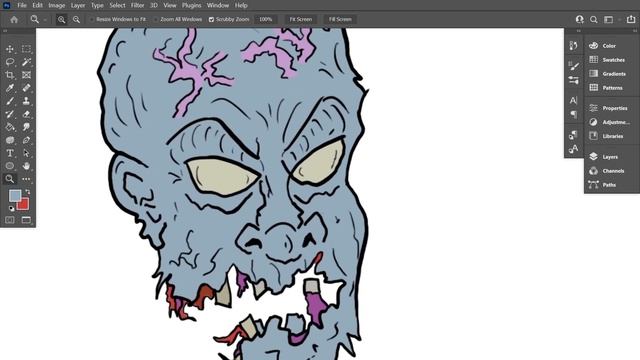This screenshot has width=640, height=360.
Task: Open the Type menu
Action: click(x=97, y=5)
